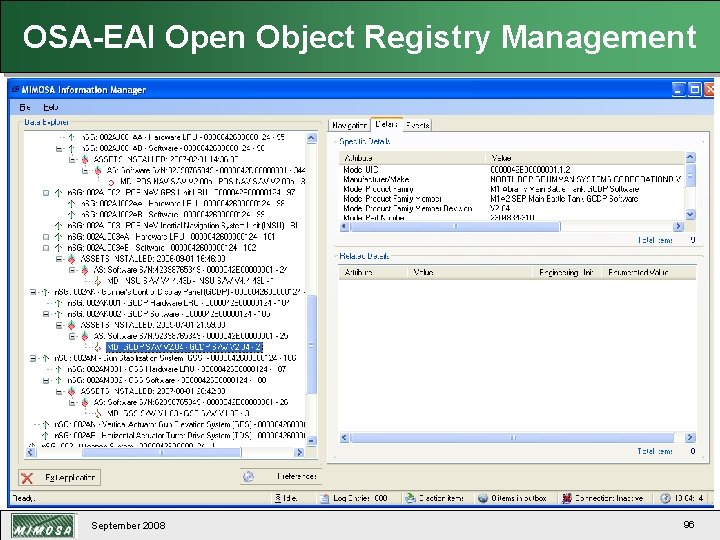Select the GCDP Hardware LRU tree row

click(x=178, y=303)
